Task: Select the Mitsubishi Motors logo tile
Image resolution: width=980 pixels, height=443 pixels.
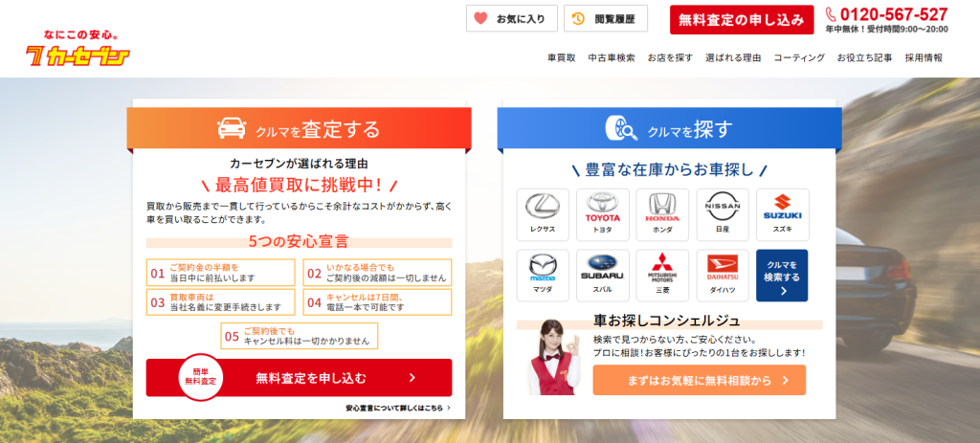Action: click(662, 276)
